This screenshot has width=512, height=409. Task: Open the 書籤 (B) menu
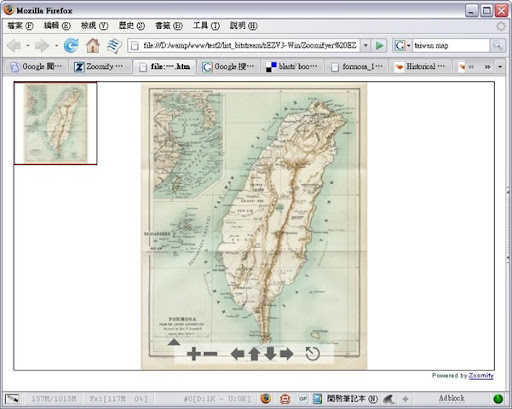pos(169,26)
